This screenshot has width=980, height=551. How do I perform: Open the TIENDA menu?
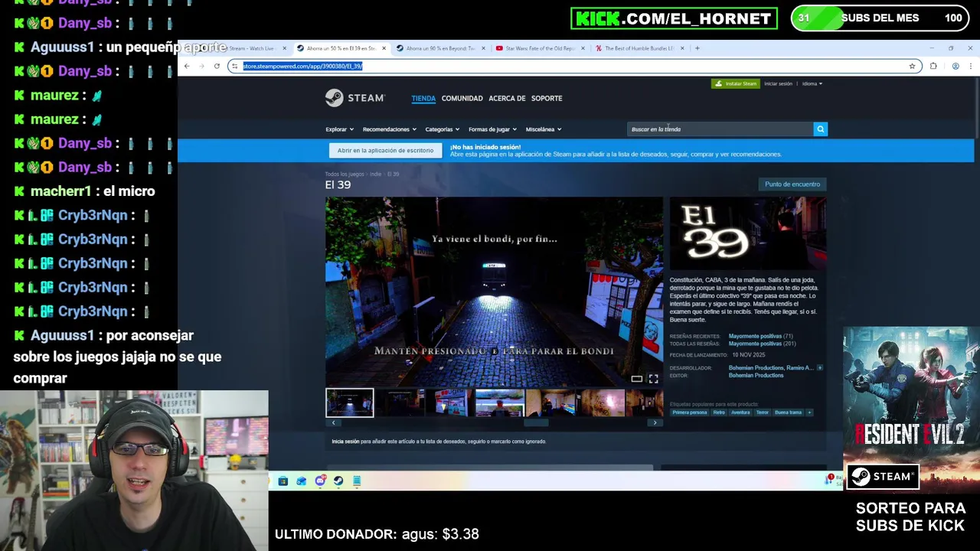pos(423,98)
